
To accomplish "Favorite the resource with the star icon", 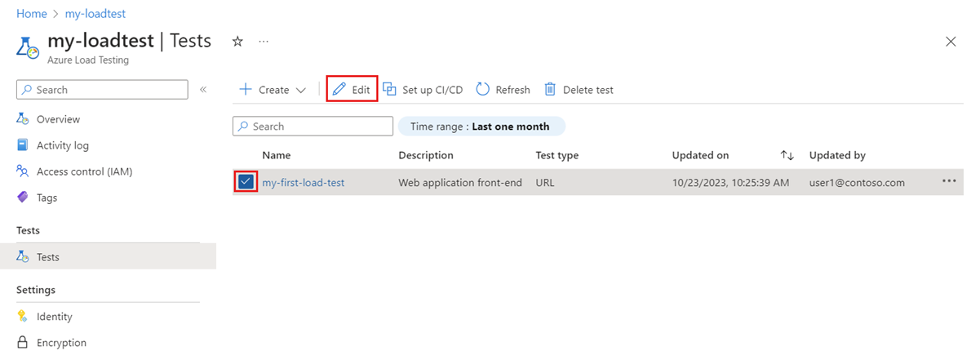I will coord(237,41).
